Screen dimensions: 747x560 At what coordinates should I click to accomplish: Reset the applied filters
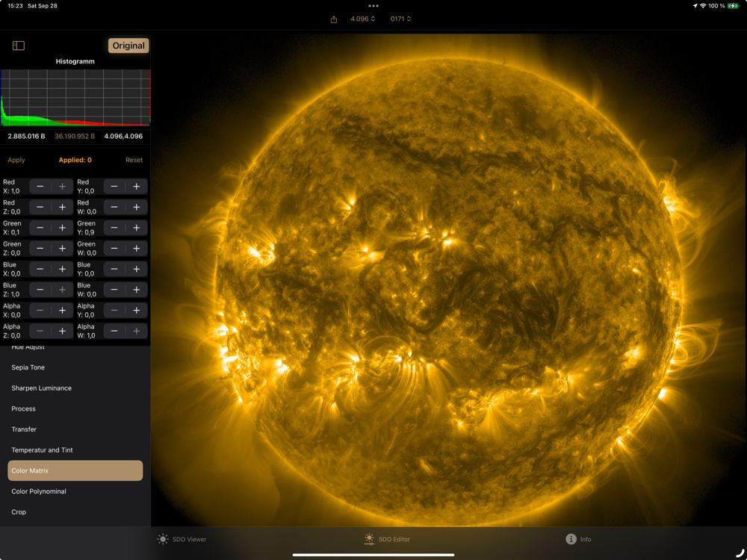point(134,160)
